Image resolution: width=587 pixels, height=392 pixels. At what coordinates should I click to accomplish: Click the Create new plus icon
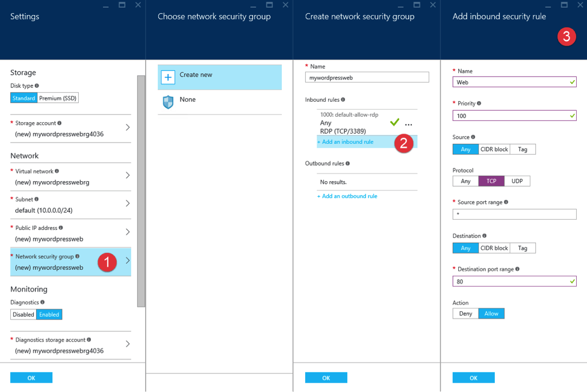point(167,77)
